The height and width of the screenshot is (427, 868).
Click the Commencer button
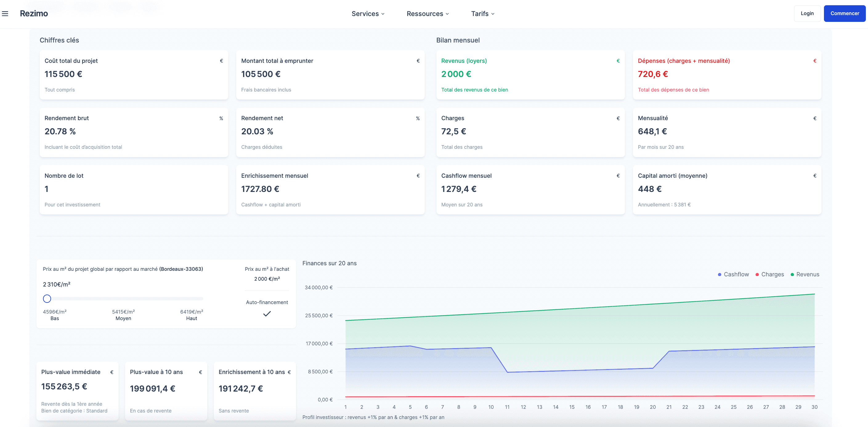(x=844, y=14)
